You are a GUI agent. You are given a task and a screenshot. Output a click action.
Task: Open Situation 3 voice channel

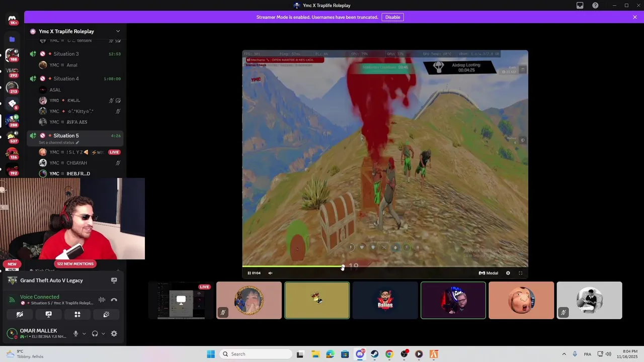pos(75,54)
